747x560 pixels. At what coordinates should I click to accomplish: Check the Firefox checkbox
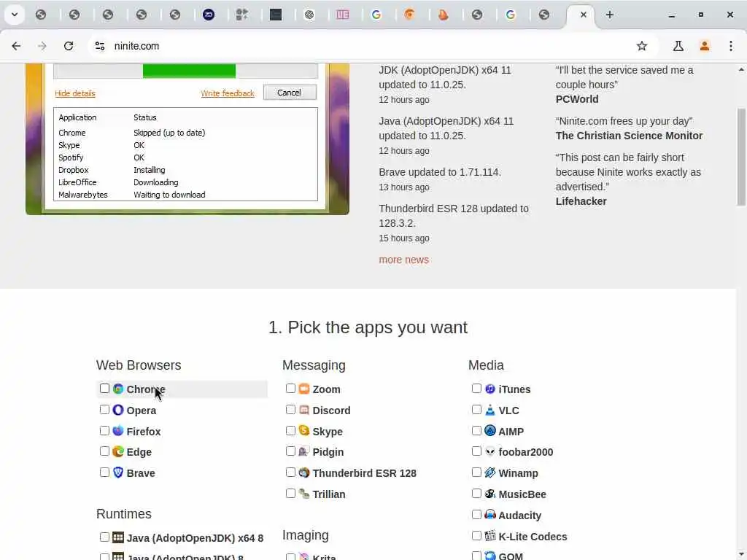coord(104,430)
